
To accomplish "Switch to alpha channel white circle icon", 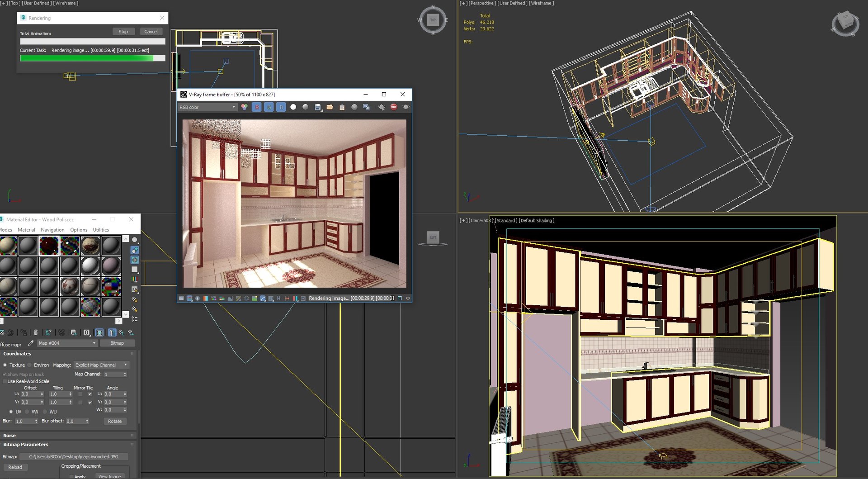I will (293, 107).
